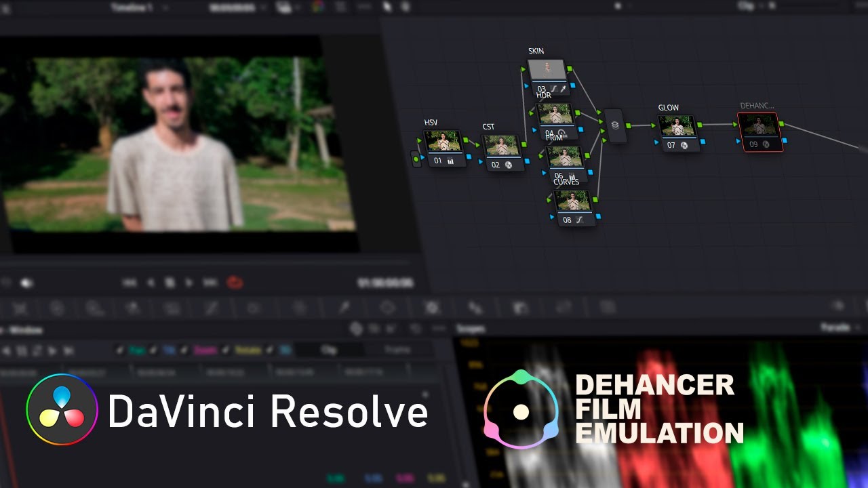Image resolution: width=868 pixels, height=488 pixels.
Task: Toggle the red loop playback icon
Action: 235,282
